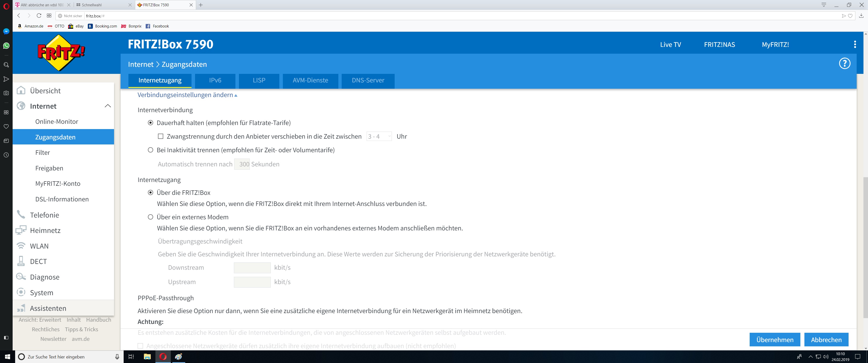
Task: Click the Upstream kbit/s input field
Action: [252, 282]
